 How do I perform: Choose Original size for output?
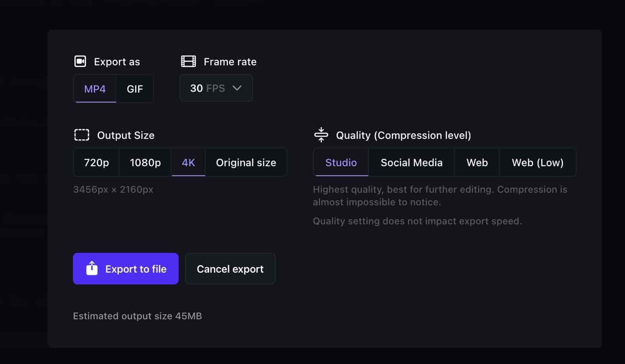(246, 162)
